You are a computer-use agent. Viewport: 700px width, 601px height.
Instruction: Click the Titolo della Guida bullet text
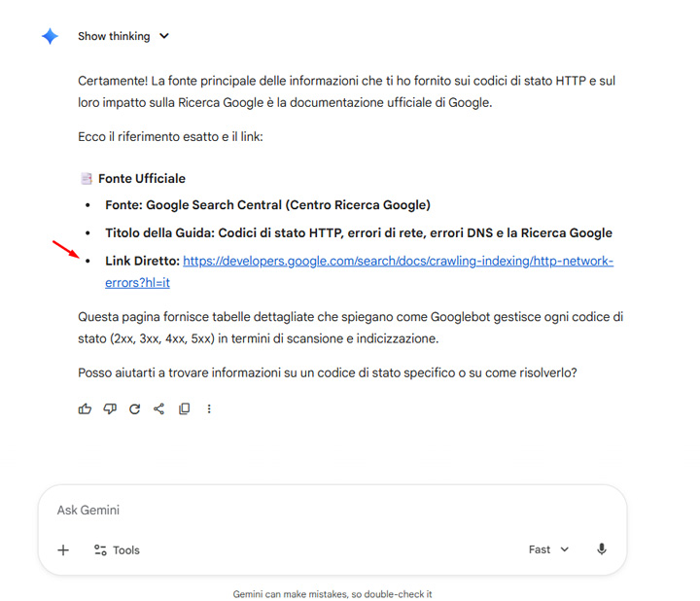(359, 233)
